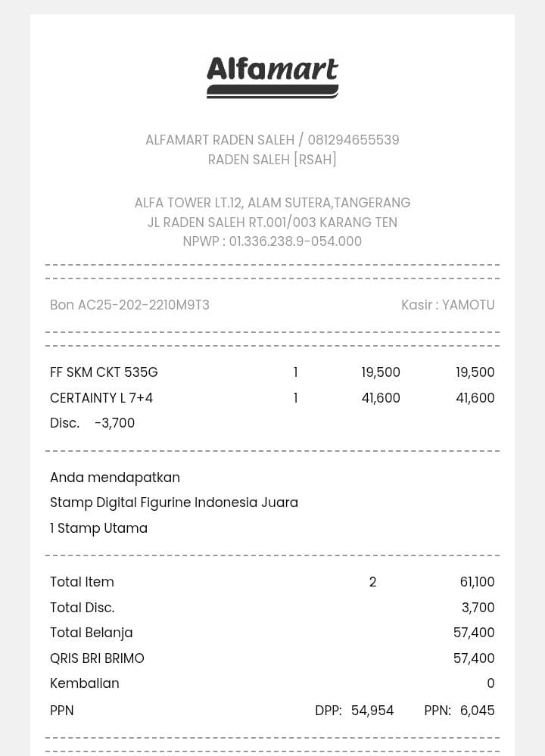Select the QRIS BRI BRIMO payment line
Viewport: 545px width, 756px height.
[x=97, y=658]
